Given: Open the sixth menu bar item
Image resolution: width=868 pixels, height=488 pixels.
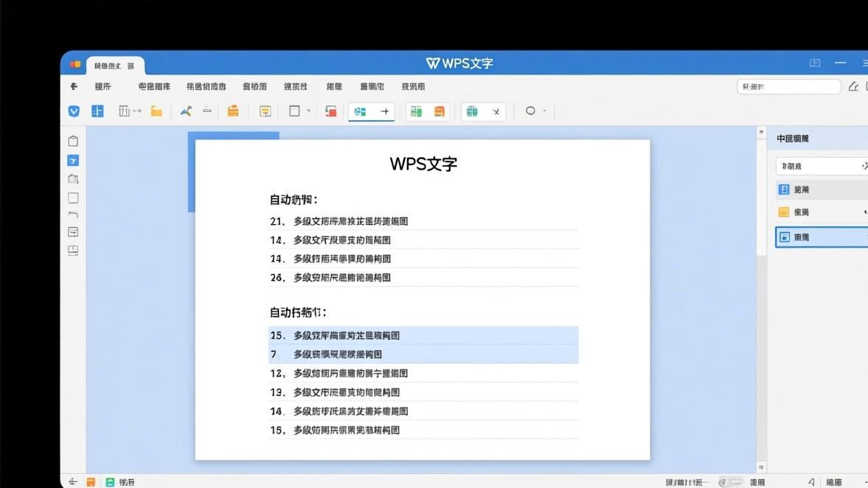Looking at the screenshot, I should point(334,86).
